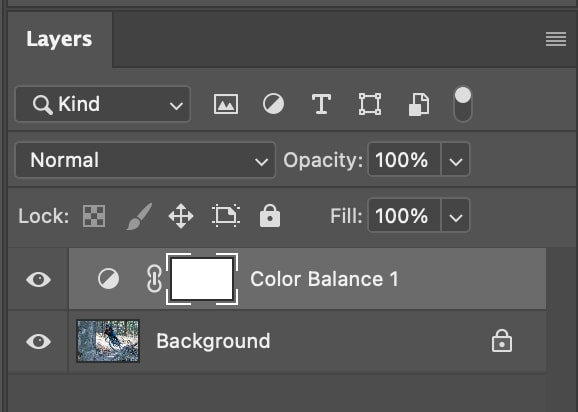Lock image pixels brush icon
This screenshot has width=578, height=412.
[139, 216]
